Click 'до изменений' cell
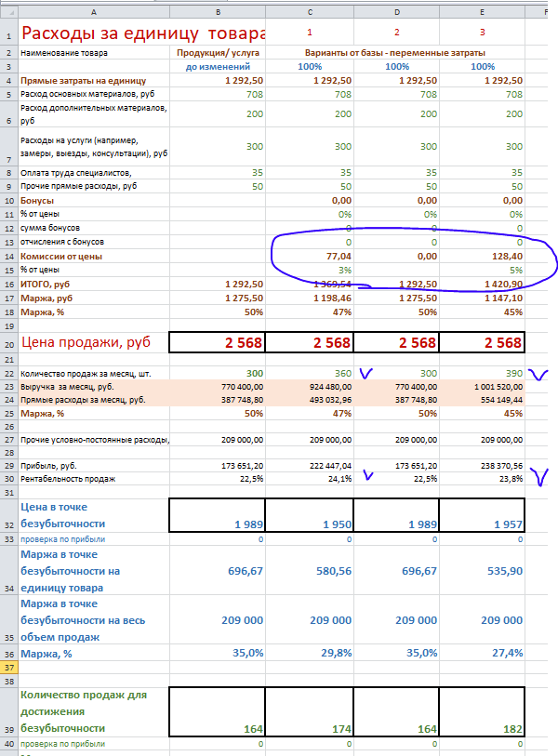This screenshot has width=558, height=756. pyautogui.click(x=218, y=67)
